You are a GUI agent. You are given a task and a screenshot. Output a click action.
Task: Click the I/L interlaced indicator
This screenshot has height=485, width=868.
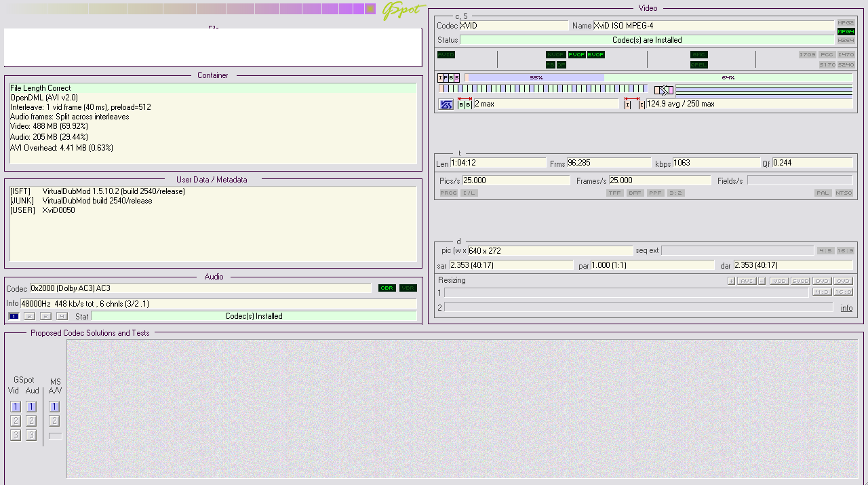pos(469,193)
